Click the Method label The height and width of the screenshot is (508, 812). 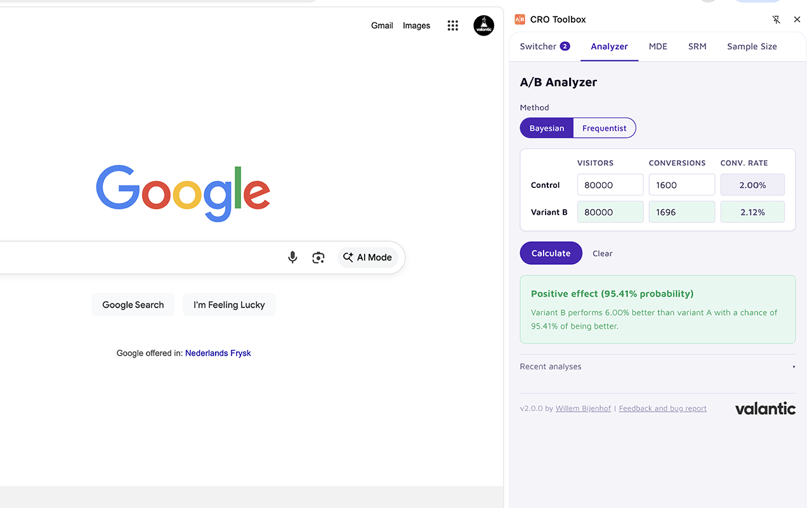pyautogui.click(x=534, y=107)
